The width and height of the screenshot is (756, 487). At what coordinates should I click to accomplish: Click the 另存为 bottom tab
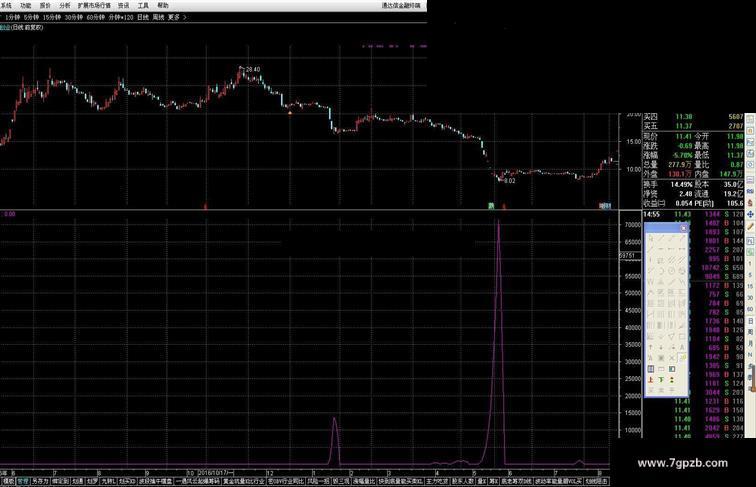tap(40, 481)
